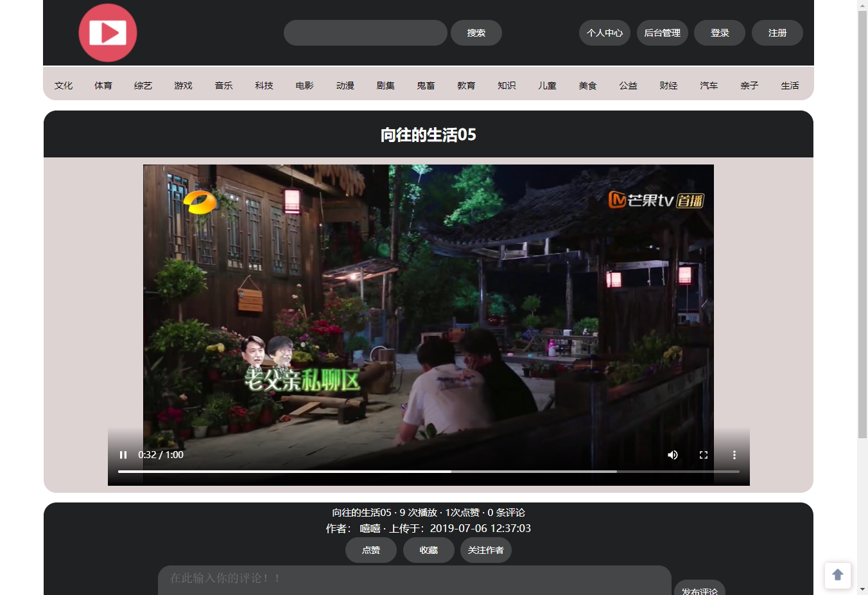This screenshot has height=595, width=868.
Task: Click the upload date 2019-07-06 12:37:03
Action: click(480, 528)
